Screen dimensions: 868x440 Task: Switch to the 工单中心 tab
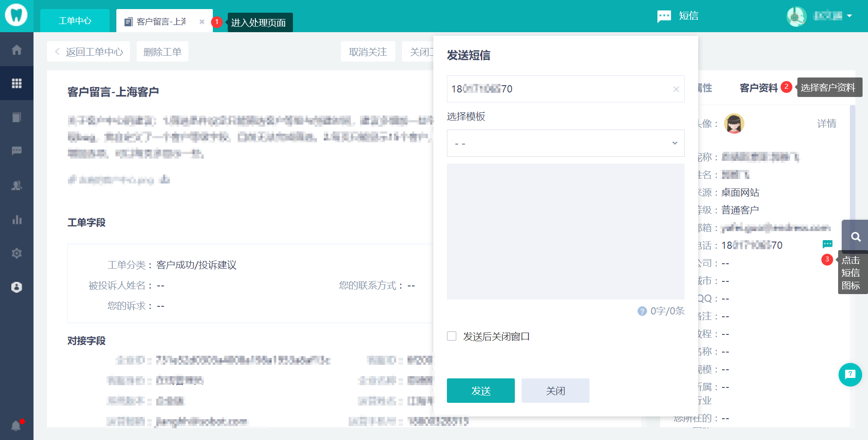tap(75, 21)
